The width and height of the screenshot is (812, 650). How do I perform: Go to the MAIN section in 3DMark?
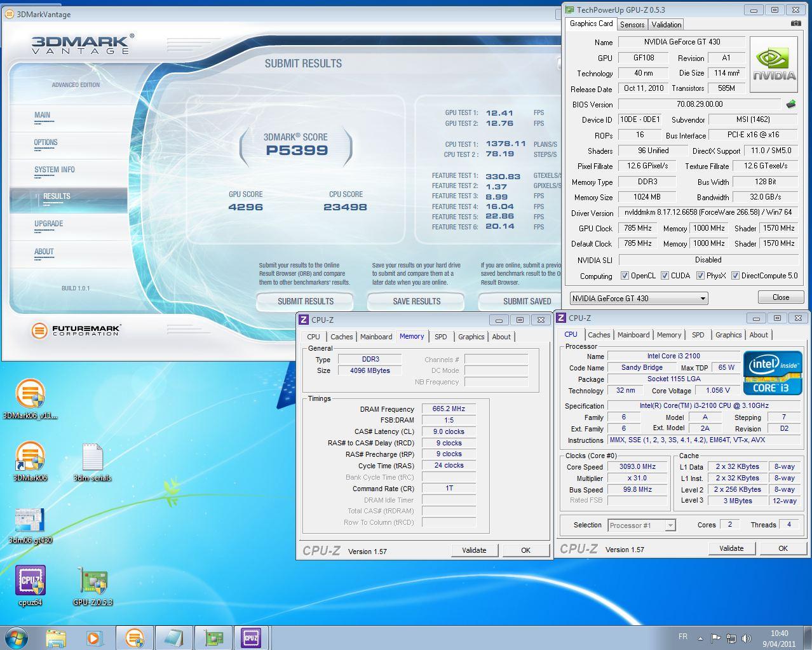point(42,115)
